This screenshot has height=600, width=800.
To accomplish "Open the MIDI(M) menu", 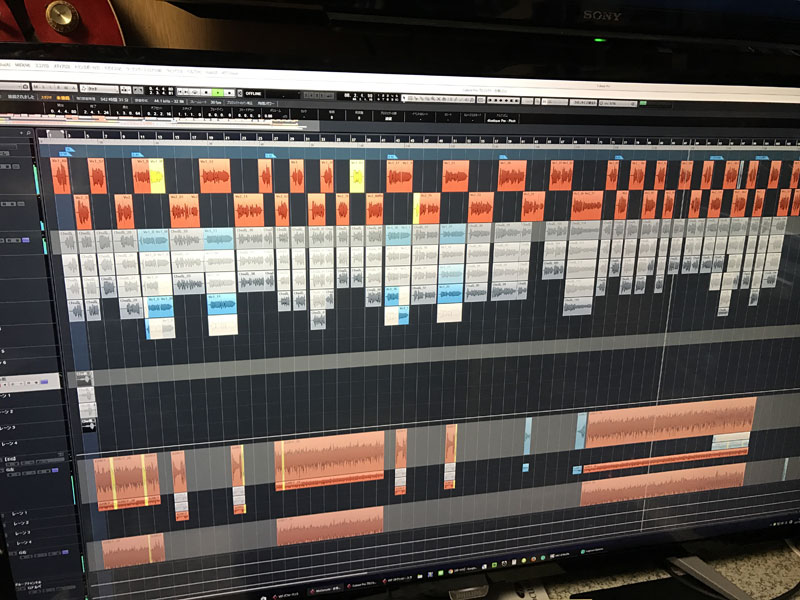I will tap(22, 65).
